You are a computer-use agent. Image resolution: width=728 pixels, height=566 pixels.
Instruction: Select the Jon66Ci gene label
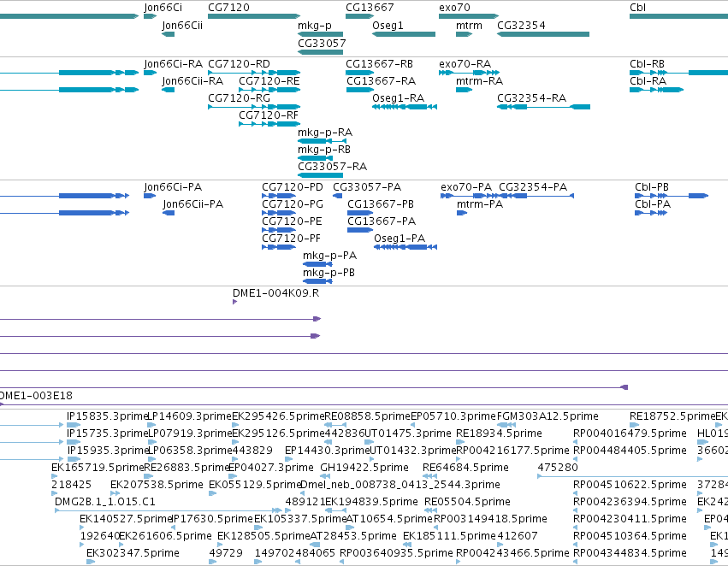[x=163, y=8]
